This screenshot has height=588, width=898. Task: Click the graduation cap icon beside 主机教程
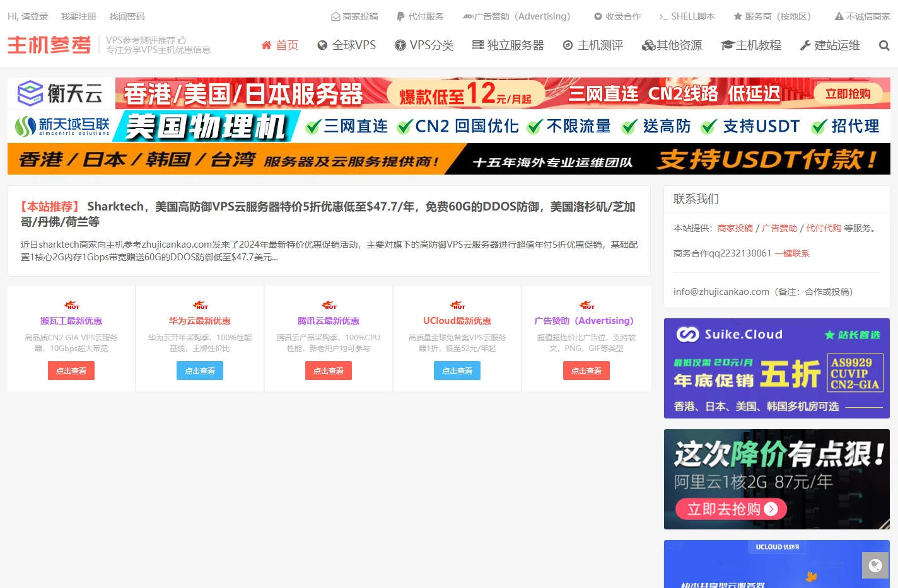[728, 45]
